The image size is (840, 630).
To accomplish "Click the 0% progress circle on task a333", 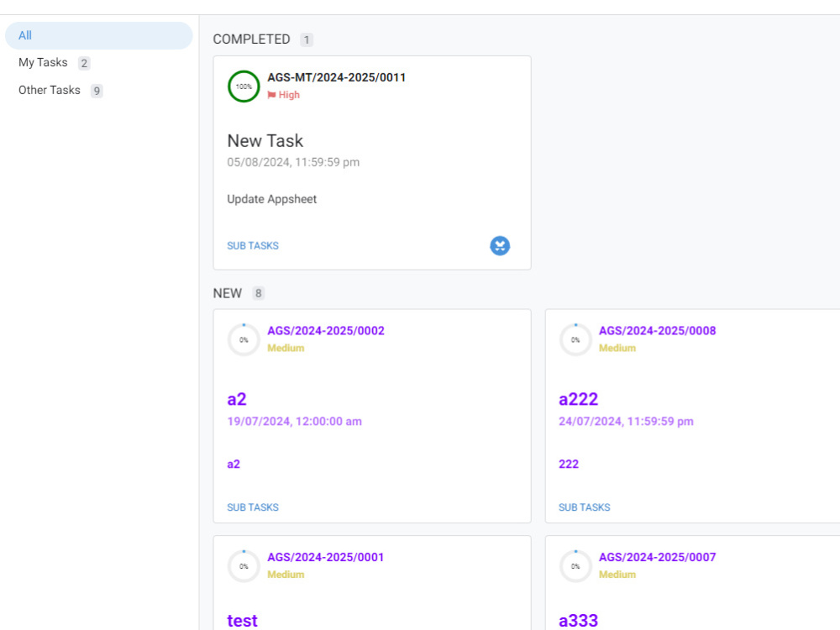I will pyautogui.click(x=575, y=566).
